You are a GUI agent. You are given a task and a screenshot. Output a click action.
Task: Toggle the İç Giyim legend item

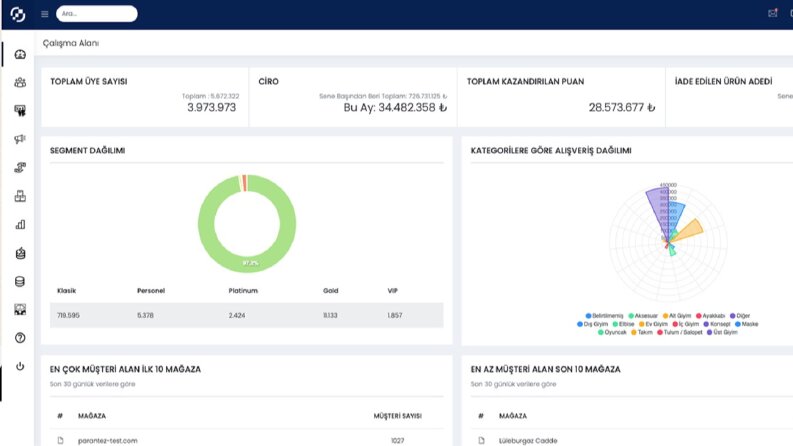point(685,324)
